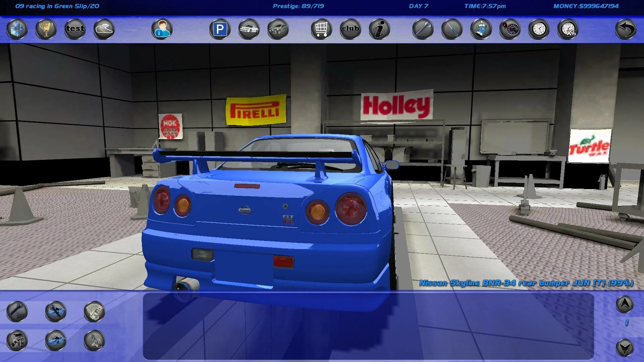Select the winding road track icon

click(104, 29)
